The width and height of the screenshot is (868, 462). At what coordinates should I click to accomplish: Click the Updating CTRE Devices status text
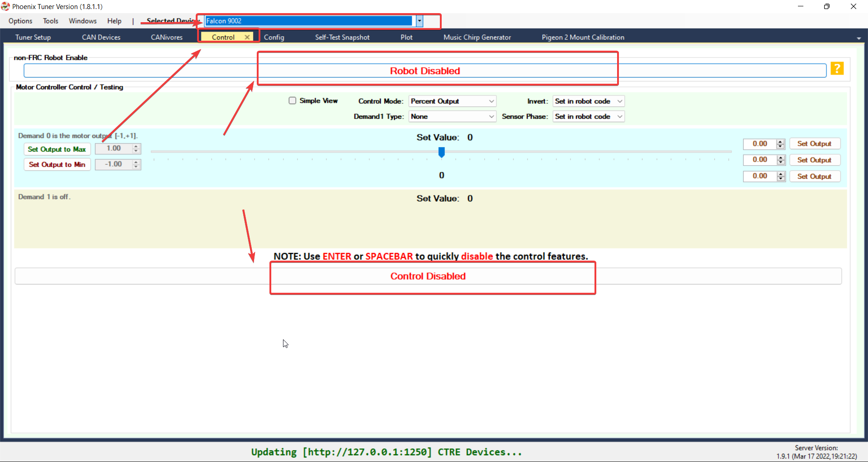387,452
